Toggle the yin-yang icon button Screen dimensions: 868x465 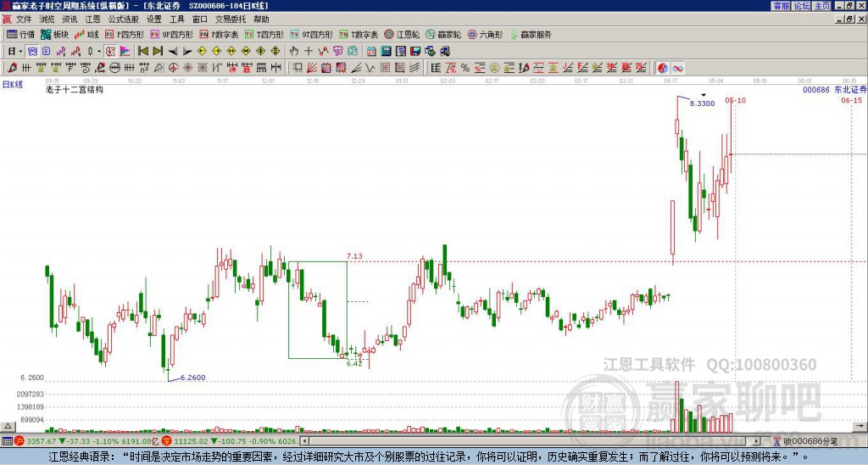(663, 68)
